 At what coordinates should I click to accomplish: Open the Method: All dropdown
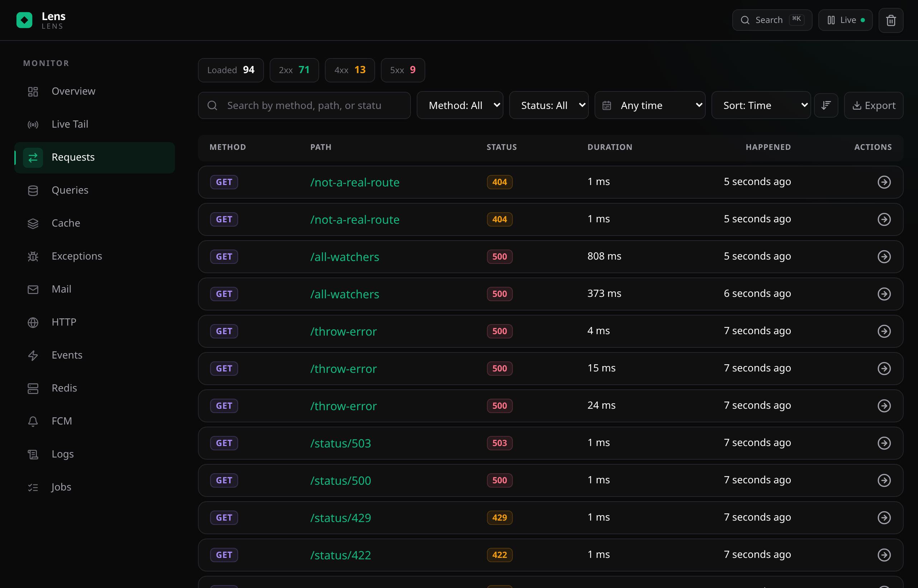point(460,105)
